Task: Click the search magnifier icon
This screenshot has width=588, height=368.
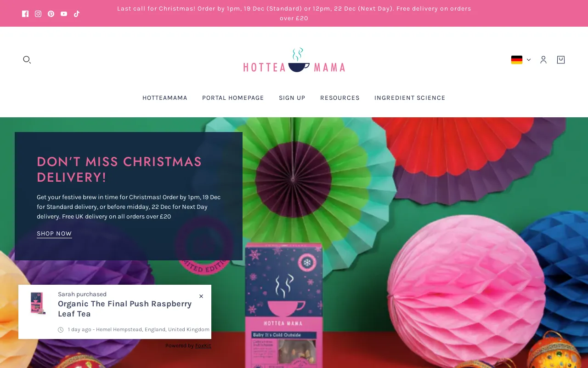Action: [27, 60]
